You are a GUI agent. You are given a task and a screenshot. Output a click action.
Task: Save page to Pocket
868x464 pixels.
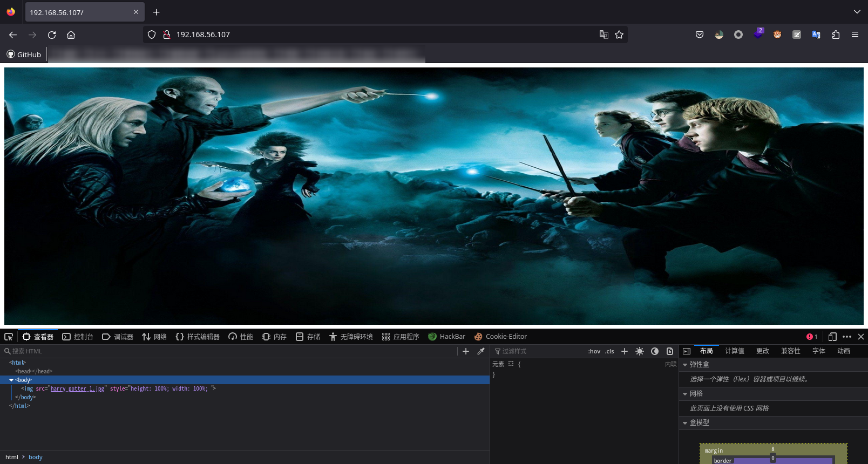pyautogui.click(x=700, y=35)
